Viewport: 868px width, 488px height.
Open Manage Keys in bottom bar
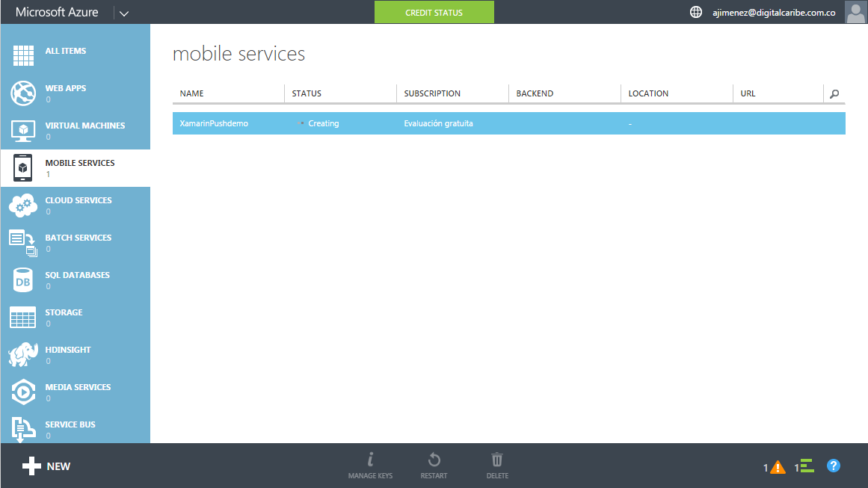(370, 466)
